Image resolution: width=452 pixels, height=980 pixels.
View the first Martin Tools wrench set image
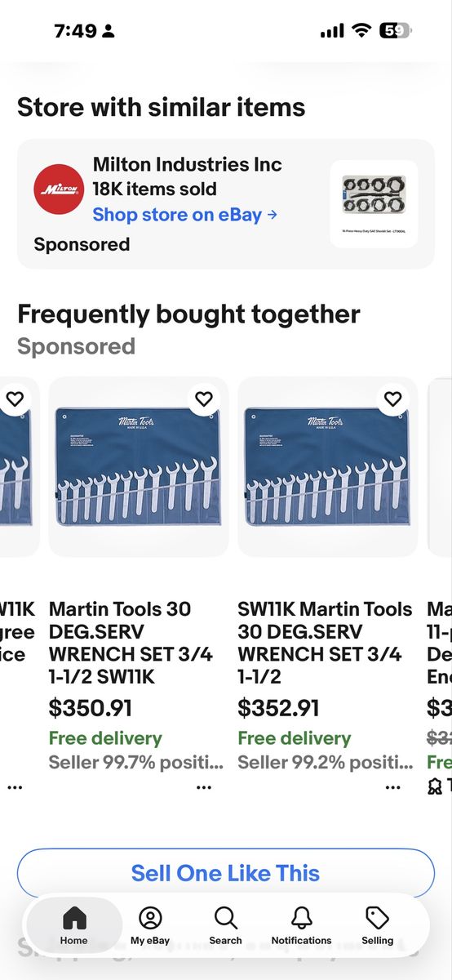pyautogui.click(x=137, y=467)
